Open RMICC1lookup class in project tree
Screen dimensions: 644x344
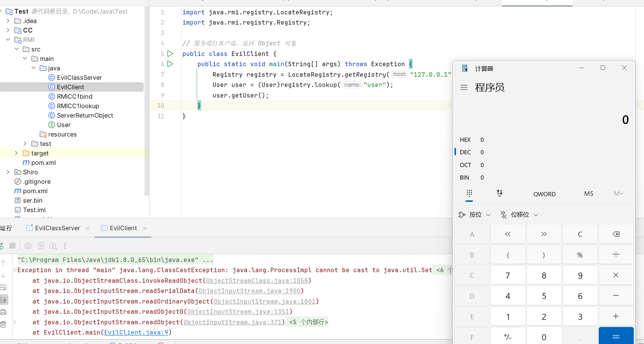[78, 106]
